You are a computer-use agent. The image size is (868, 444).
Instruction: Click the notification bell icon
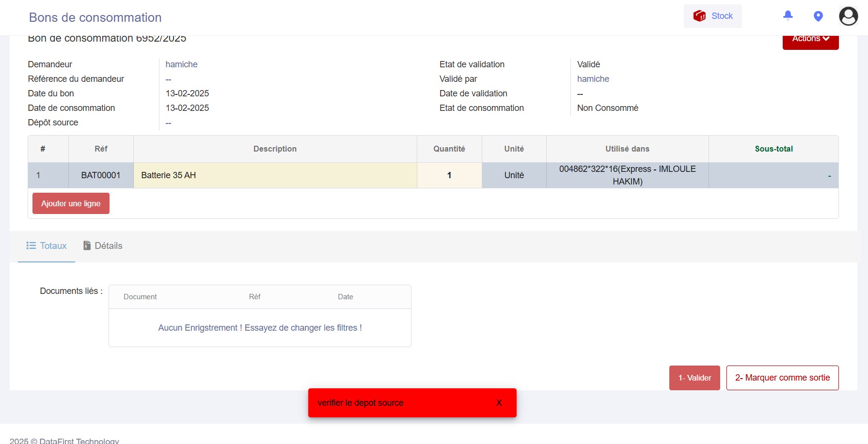(x=788, y=16)
